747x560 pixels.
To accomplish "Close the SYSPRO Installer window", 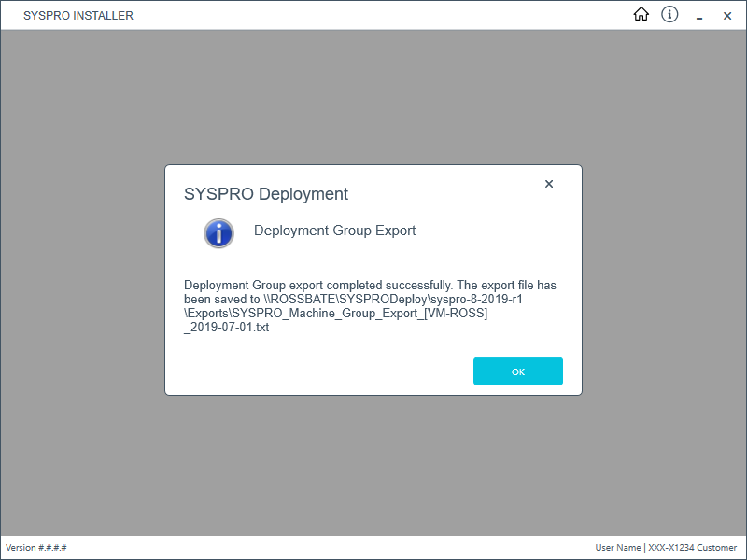I will coord(727,16).
